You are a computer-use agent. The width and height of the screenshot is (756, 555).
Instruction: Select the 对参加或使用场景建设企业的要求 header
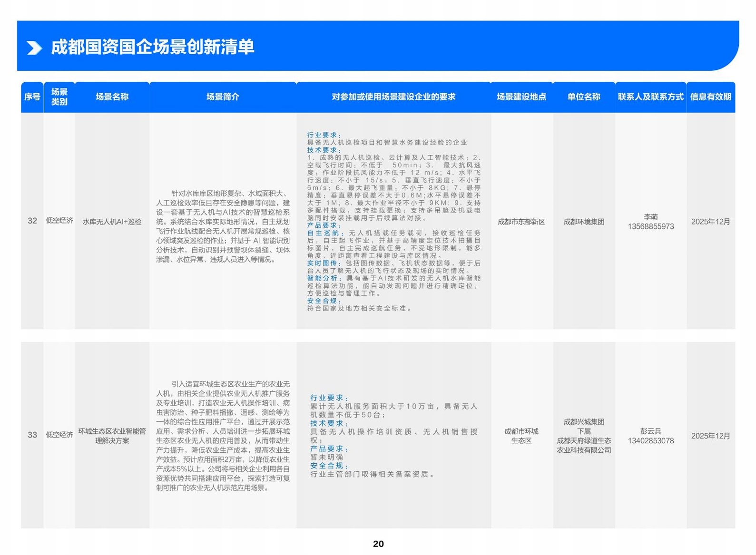coord(393,97)
